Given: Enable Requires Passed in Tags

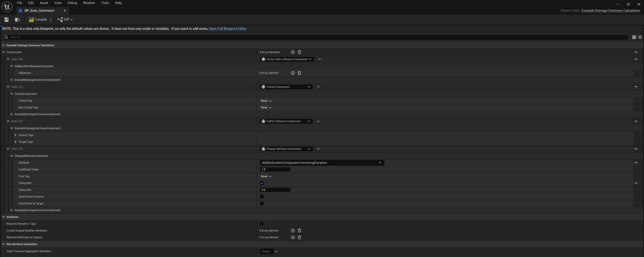Looking at the screenshot, I should (x=262, y=224).
